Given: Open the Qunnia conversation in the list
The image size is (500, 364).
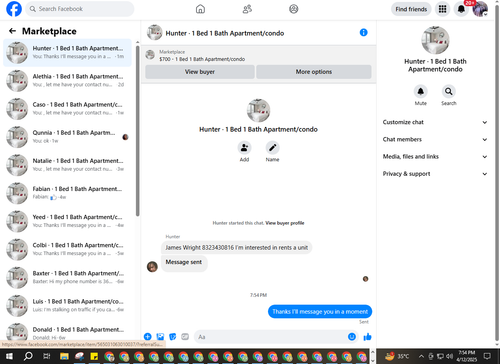Looking at the screenshot, I should (67, 137).
